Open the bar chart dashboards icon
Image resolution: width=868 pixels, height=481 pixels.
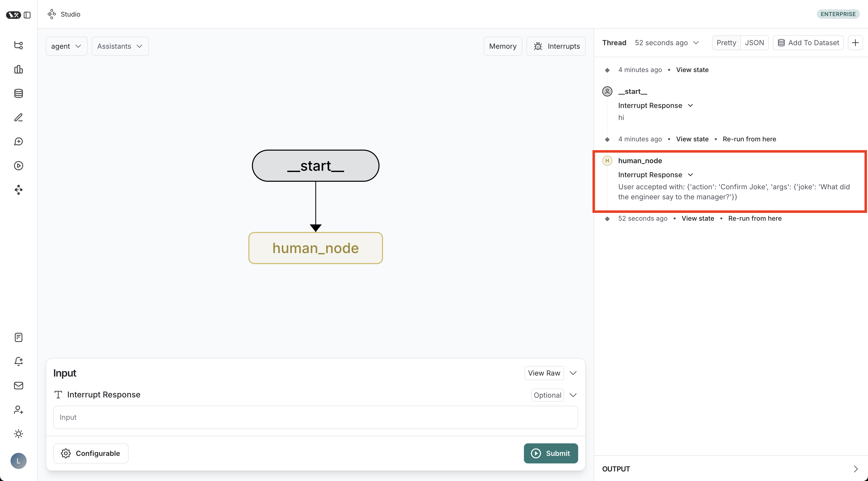tap(19, 69)
